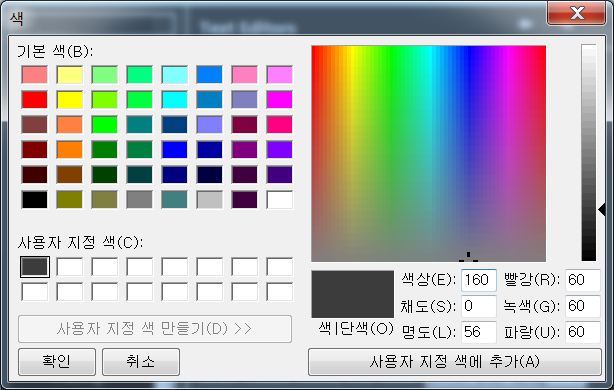Screen dimensions: 614x390
Task: Click the 색상(E) hue input field
Action: [479, 280]
